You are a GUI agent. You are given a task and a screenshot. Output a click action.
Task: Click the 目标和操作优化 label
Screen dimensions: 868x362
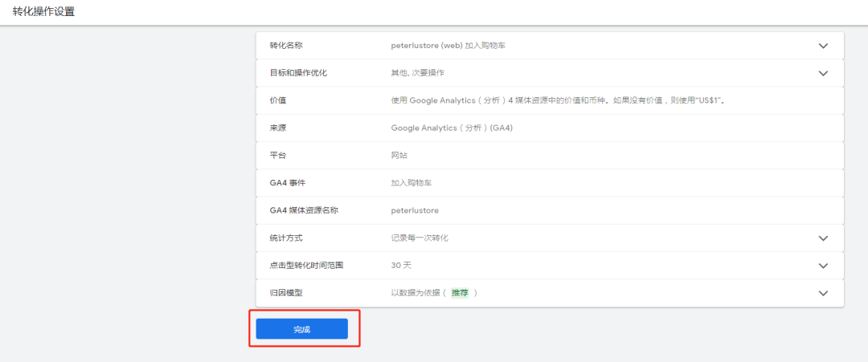point(298,73)
